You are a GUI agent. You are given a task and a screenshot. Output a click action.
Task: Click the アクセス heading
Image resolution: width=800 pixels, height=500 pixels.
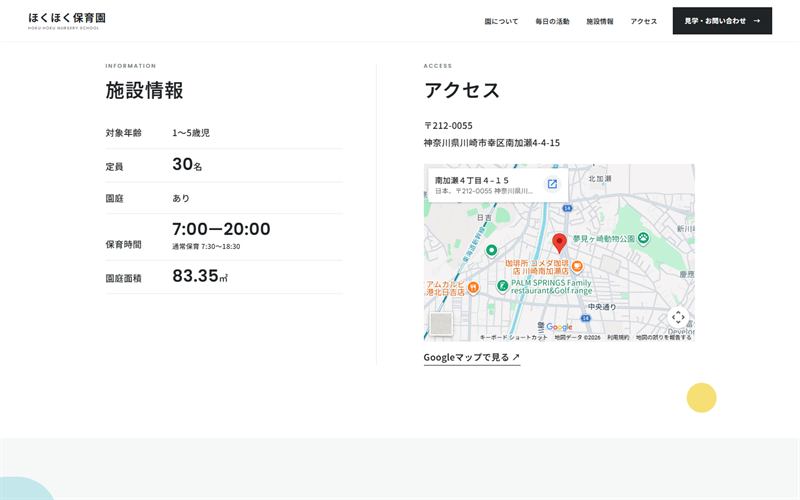point(462,90)
